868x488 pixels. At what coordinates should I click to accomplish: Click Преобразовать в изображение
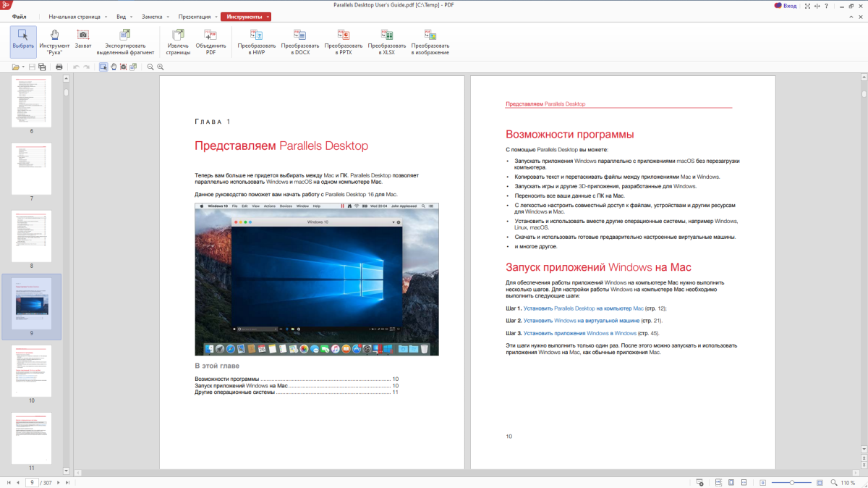pyautogui.click(x=430, y=42)
